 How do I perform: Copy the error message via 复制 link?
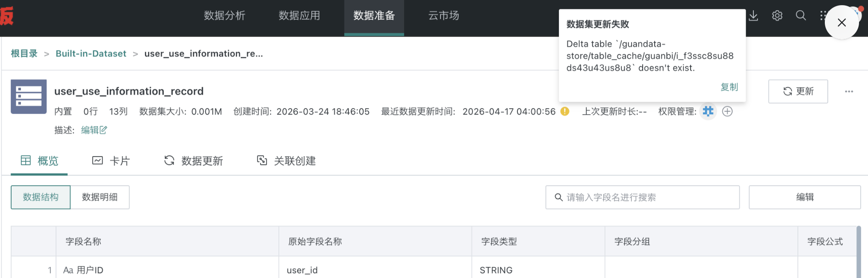pos(729,87)
